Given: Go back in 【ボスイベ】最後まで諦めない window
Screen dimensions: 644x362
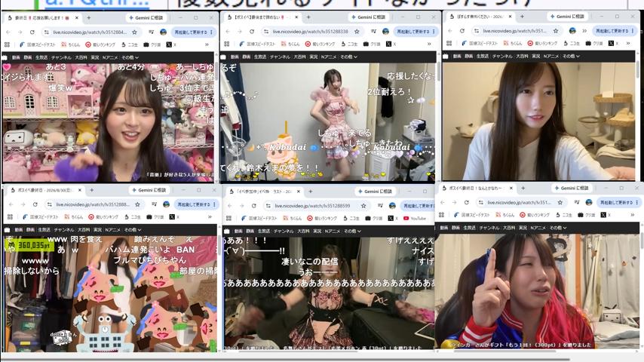Looking at the screenshot, I should pos(228,31).
